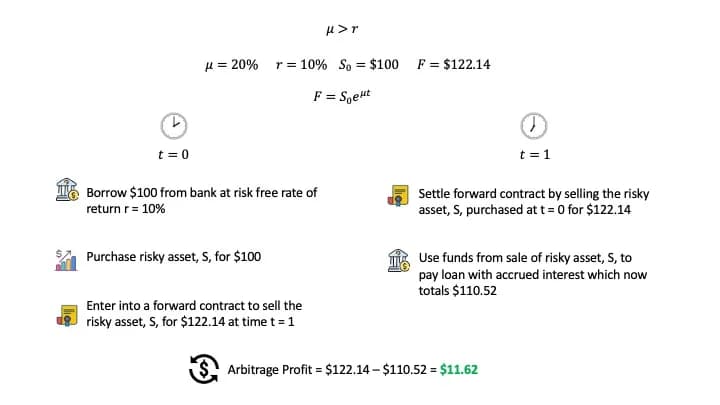Click the dollar cycle icon beside Arbitrage Profit

point(204,369)
